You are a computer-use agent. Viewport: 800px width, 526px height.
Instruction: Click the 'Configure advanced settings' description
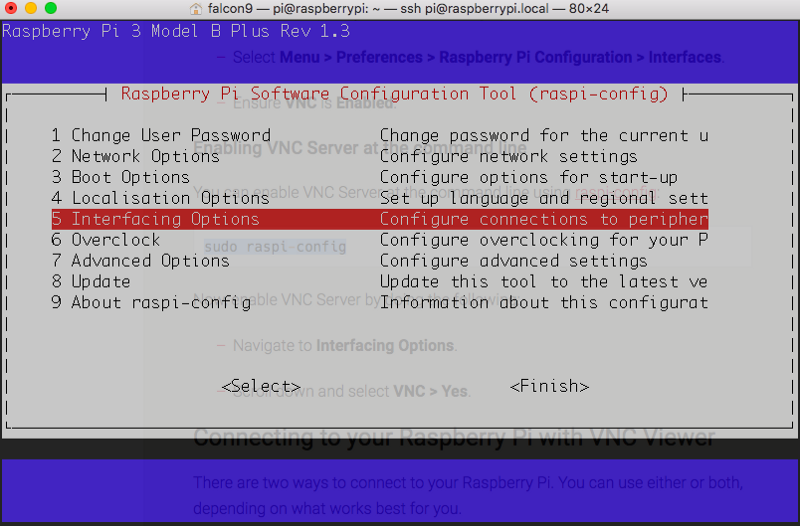click(x=513, y=261)
